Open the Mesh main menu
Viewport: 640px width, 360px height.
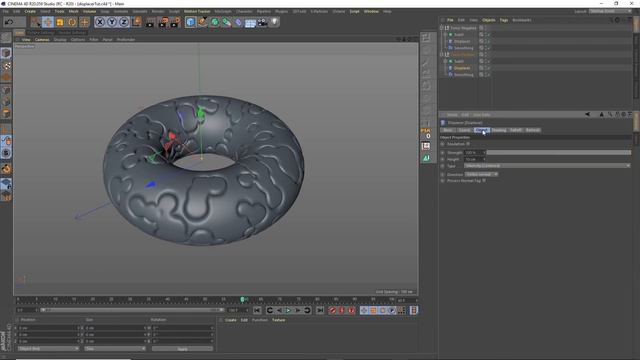click(73, 11)
